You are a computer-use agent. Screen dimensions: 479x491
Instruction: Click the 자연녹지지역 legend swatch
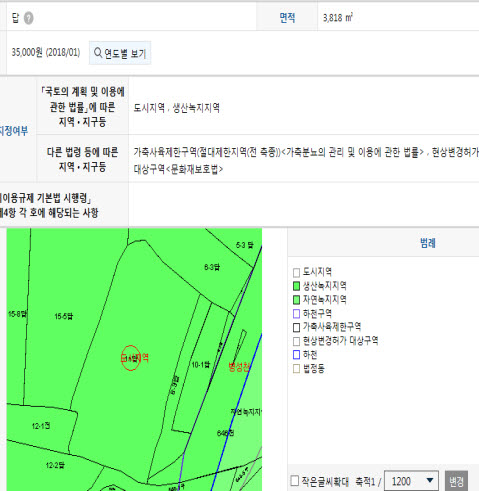pyautogui.click(x=296, y=300)
